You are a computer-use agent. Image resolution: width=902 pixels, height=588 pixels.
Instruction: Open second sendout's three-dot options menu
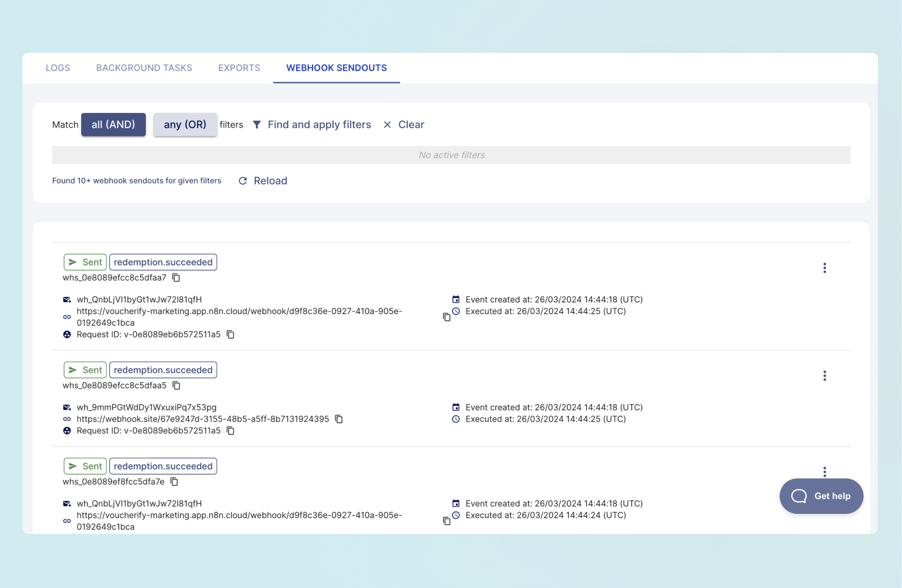(x=824, y=376)
